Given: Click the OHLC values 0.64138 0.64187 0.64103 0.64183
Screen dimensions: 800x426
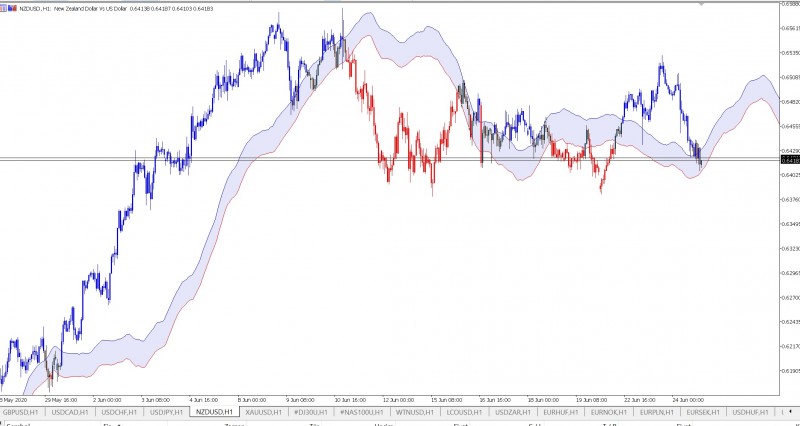Looking at the screenshot, I should (x=173, y=9).
